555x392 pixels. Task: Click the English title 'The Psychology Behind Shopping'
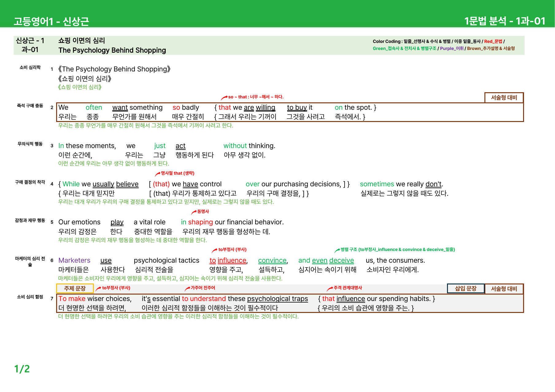(112, 50)
